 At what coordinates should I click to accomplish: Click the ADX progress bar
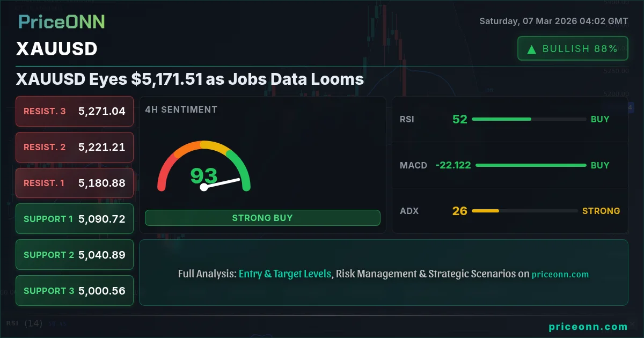click(x=524, y=211)
